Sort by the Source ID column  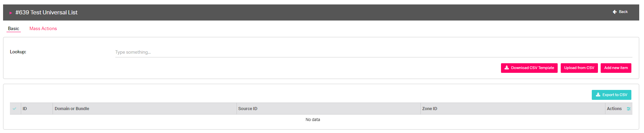[248, 109]
